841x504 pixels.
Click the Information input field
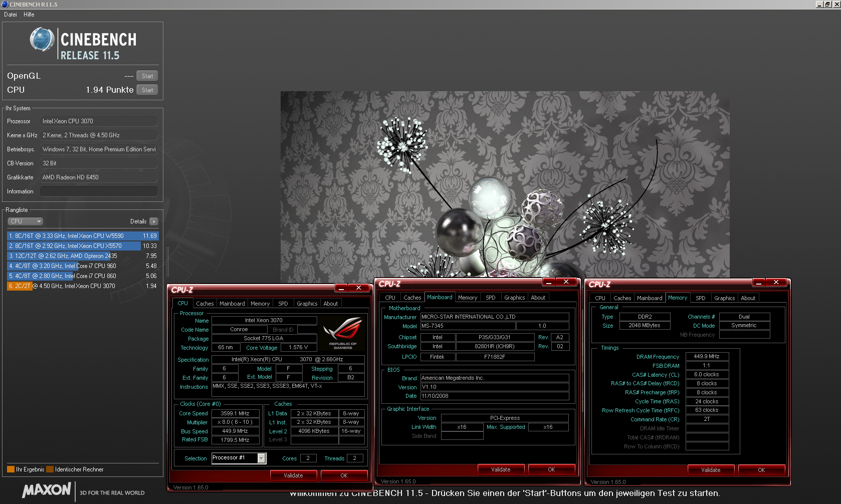tap(99, 191)
